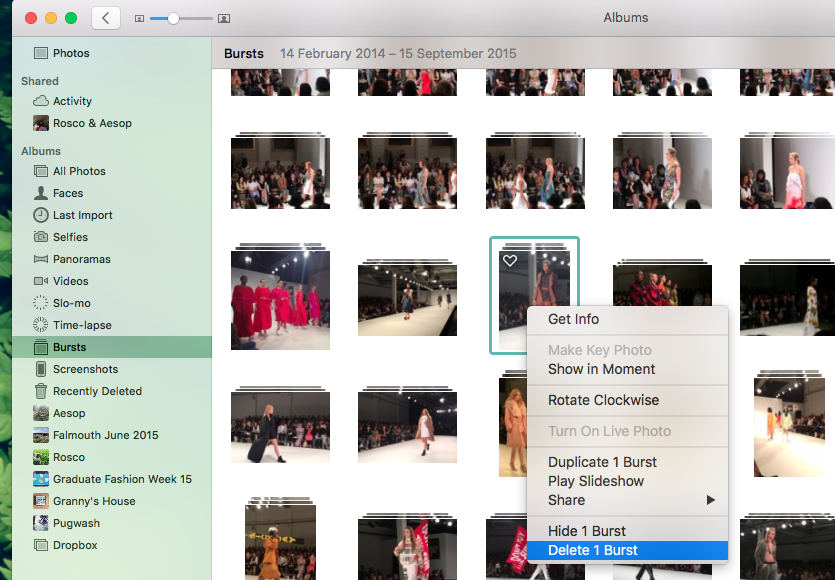Open the Selfies camera icon
Screen dimensions: 835x580
tap(40, 236)
